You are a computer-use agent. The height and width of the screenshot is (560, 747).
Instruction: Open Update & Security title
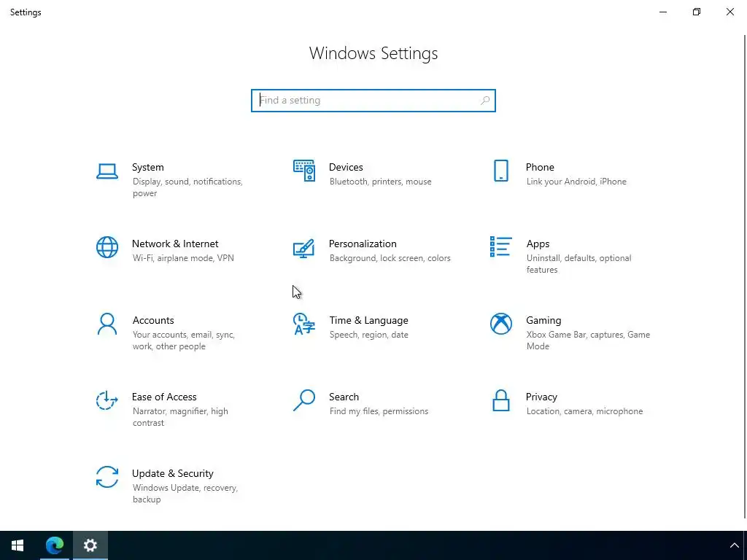(172, 474)
